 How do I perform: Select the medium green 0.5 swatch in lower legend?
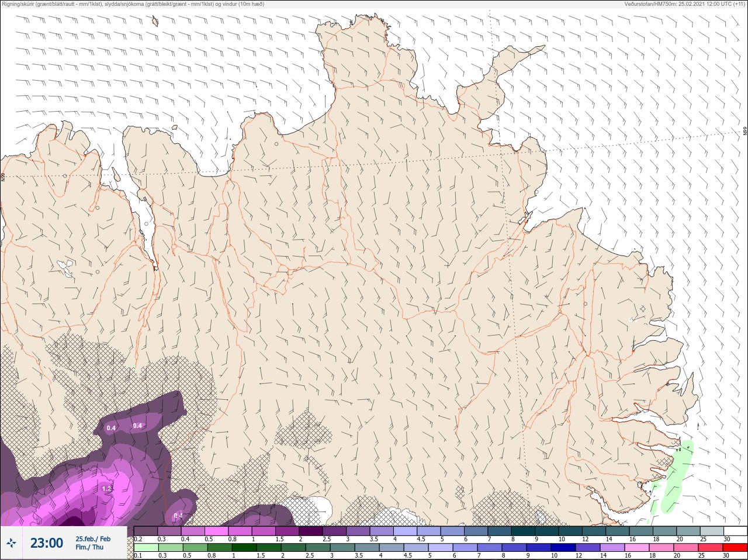coord(196,548)
